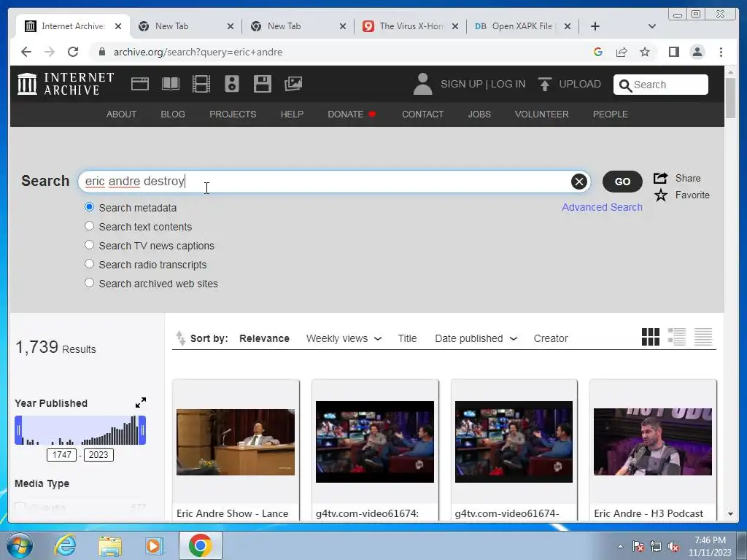Sort results by Creator
Image resolution: width=747 pixels, height=560 pixels.
pos(551,338)
